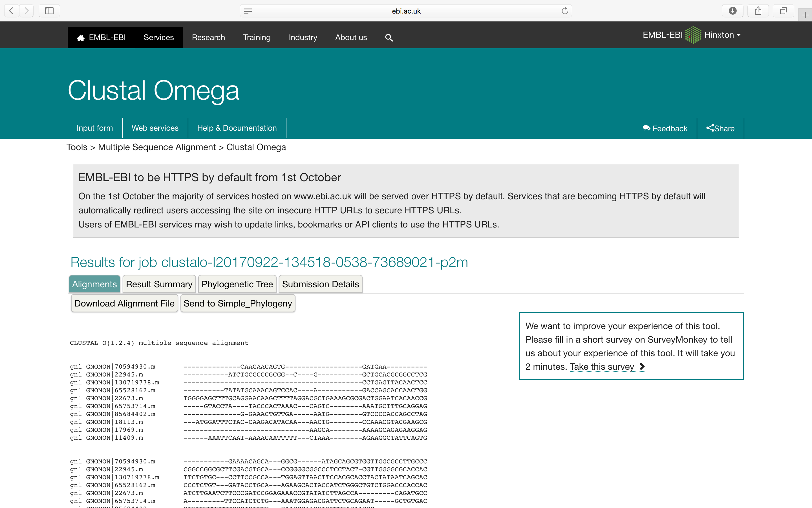Image resolution: width=812 pixels, height=508 pixels.
Task: Open the Safari share icon
Action: [758, 11]
